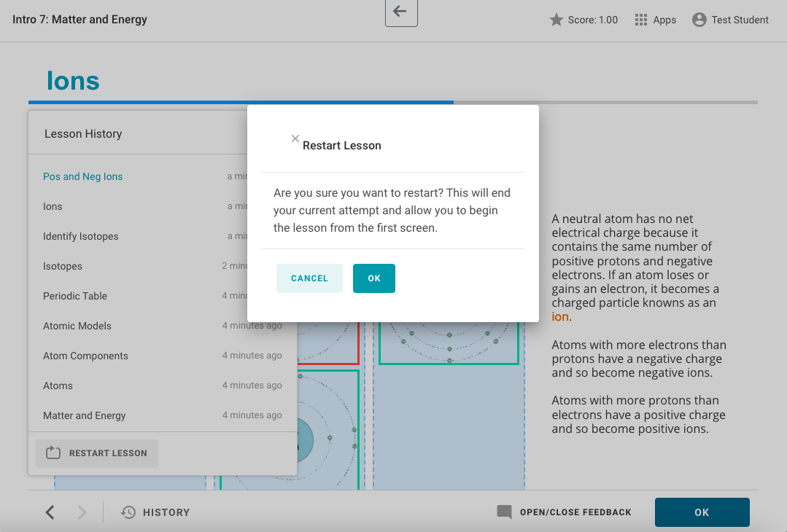Select Pos and Neg Ions history entry
This screenshot has width=787, height=532.
coord(82,176)
